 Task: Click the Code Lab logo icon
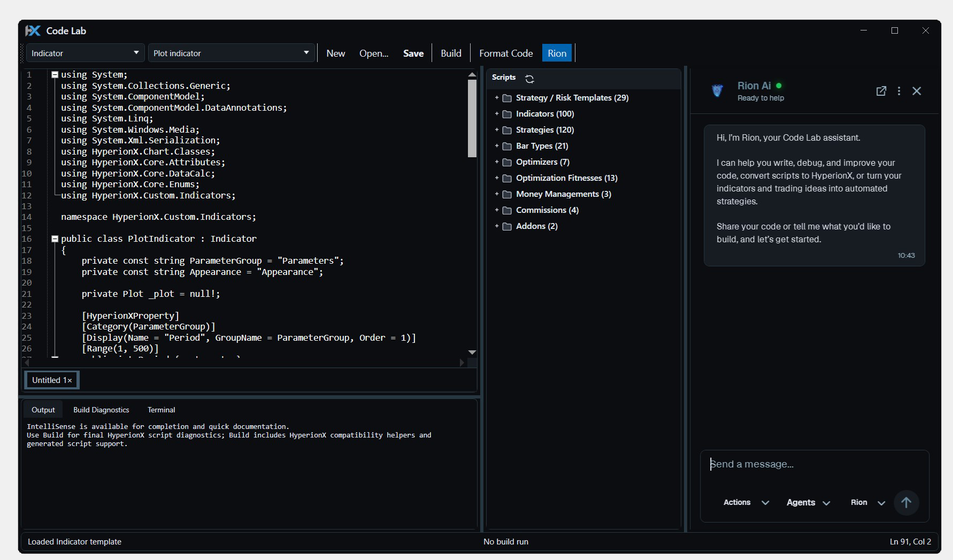(x=33, y=31)
